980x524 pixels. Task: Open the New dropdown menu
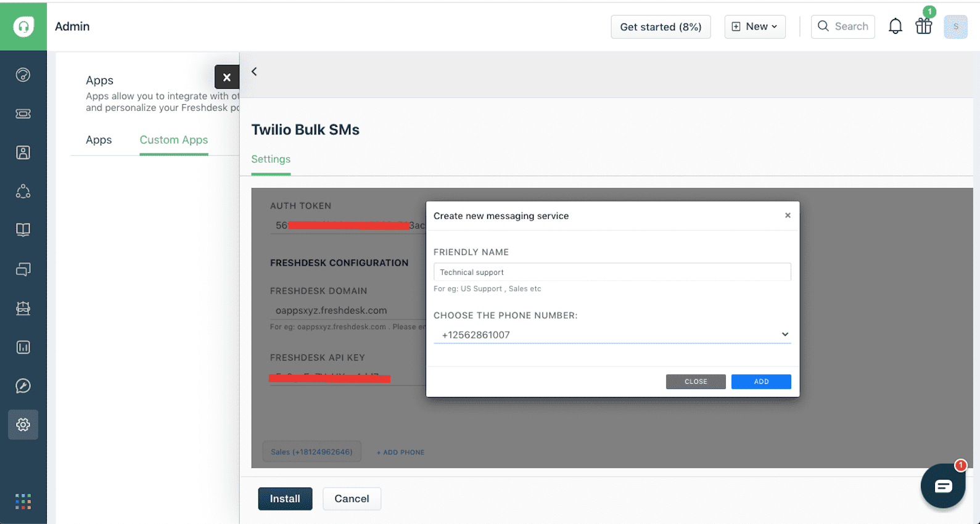tap(755, 27)
